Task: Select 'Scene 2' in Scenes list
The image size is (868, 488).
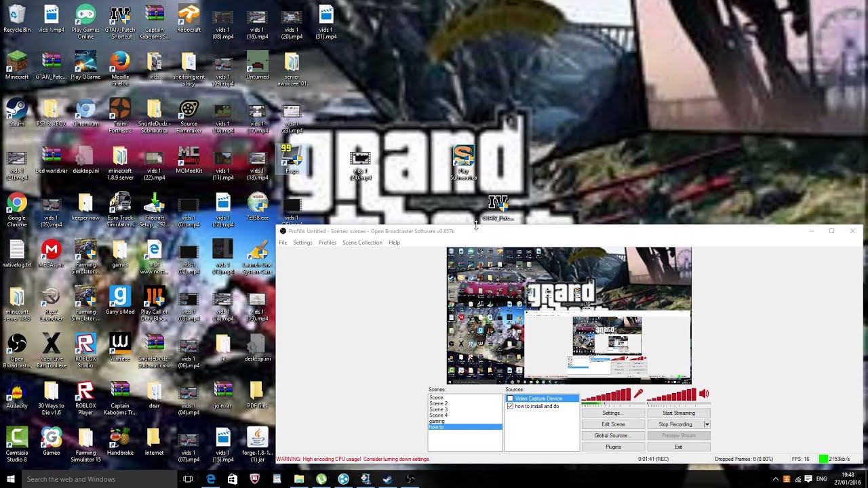Action: click(x=465, y=403)
